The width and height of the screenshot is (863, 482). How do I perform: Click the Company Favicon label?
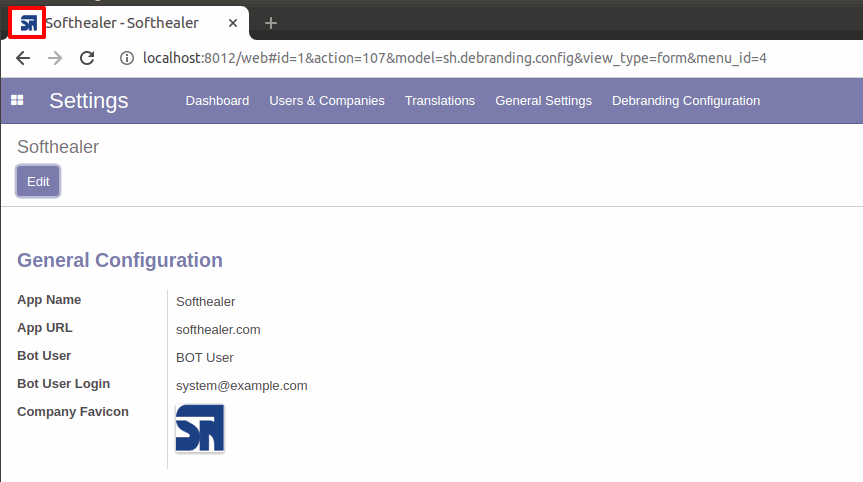tap(73, 412)
